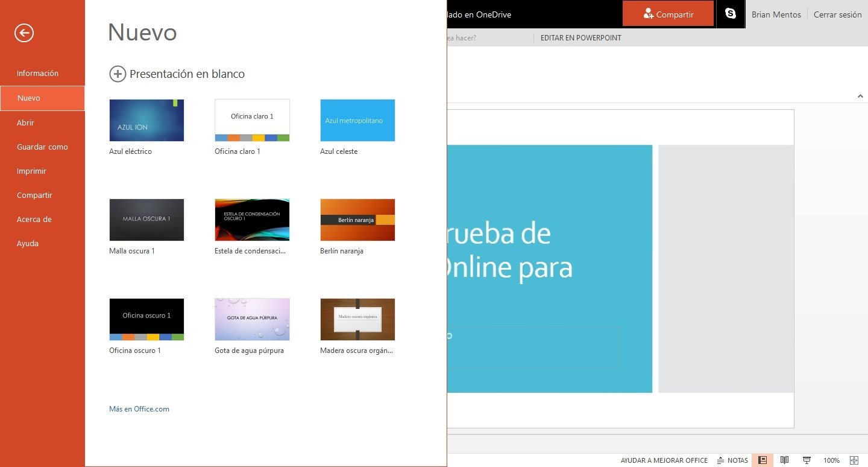Choose the Madera oscura orgánica thumbnail
The width and height of the screenshot is (868, 467).
tap(357, 319)
